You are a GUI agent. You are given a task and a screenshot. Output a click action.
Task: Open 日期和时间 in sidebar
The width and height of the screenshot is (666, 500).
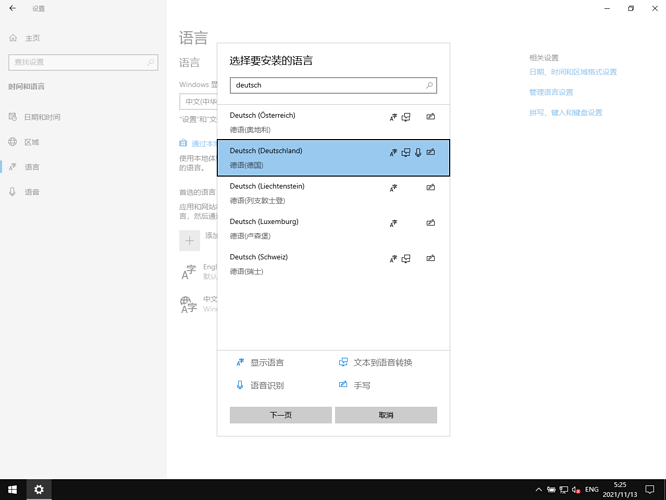coord(42,117)
